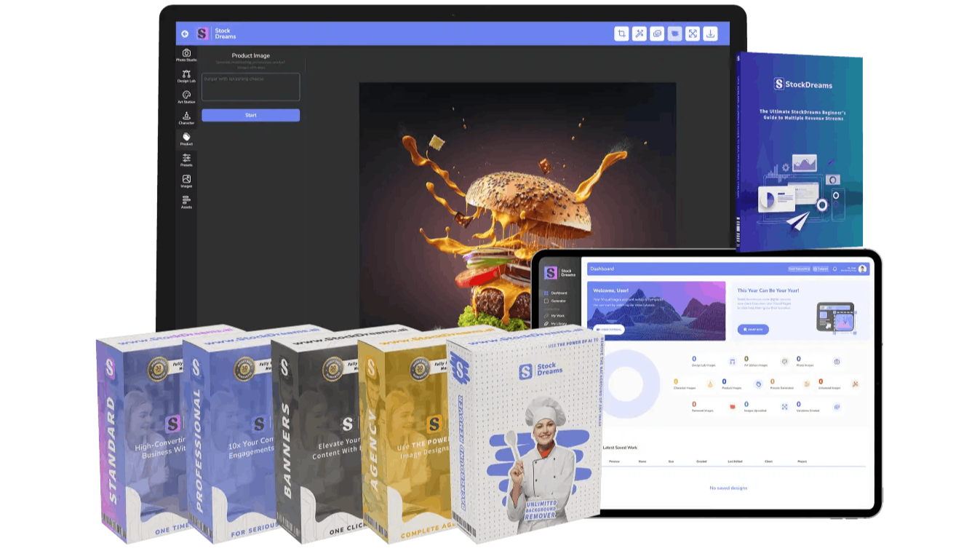The width and height of the screenshot is (980, 551).
Task: Open Presets in the editor sidebar
Action: point(186,160)
